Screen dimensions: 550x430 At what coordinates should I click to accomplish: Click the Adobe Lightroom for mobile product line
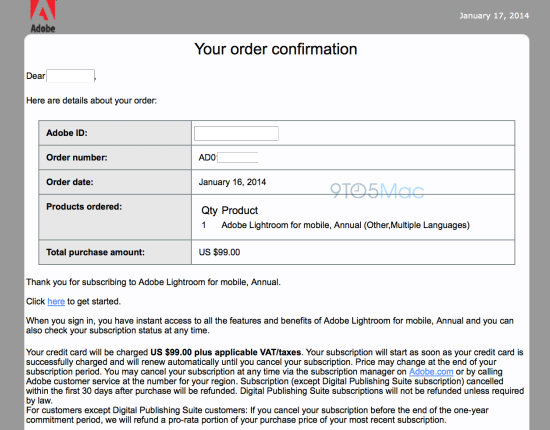pyautogui.click(x=345, y=225)
